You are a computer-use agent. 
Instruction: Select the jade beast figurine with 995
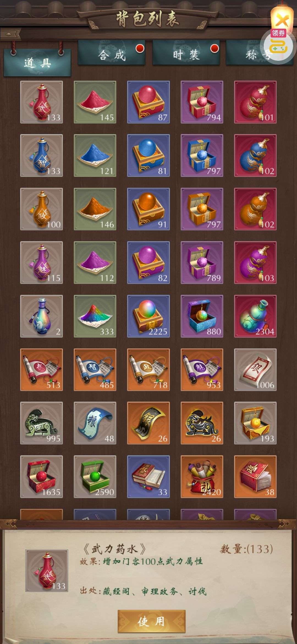pos(42,423)
